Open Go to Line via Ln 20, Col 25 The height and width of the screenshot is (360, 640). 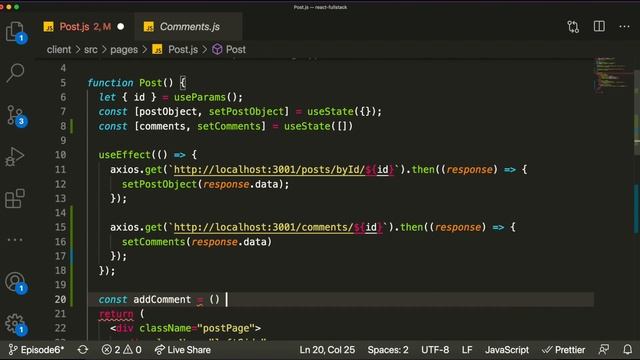click(327, 350)
